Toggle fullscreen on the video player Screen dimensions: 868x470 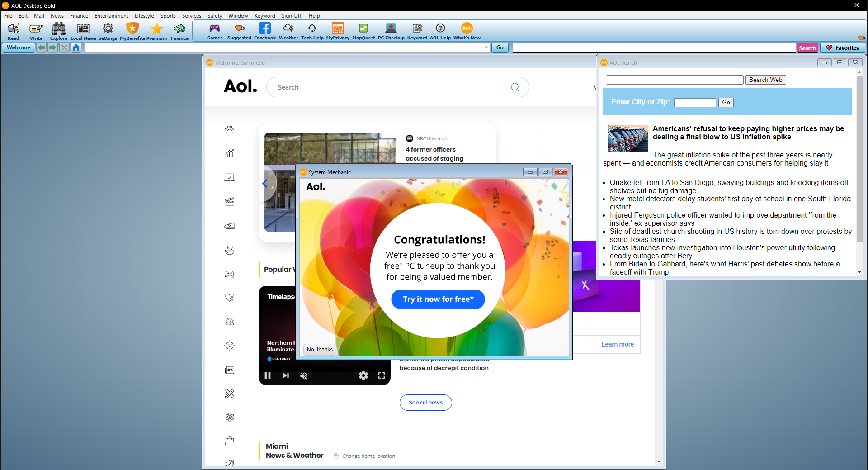(x=382, y=375)
